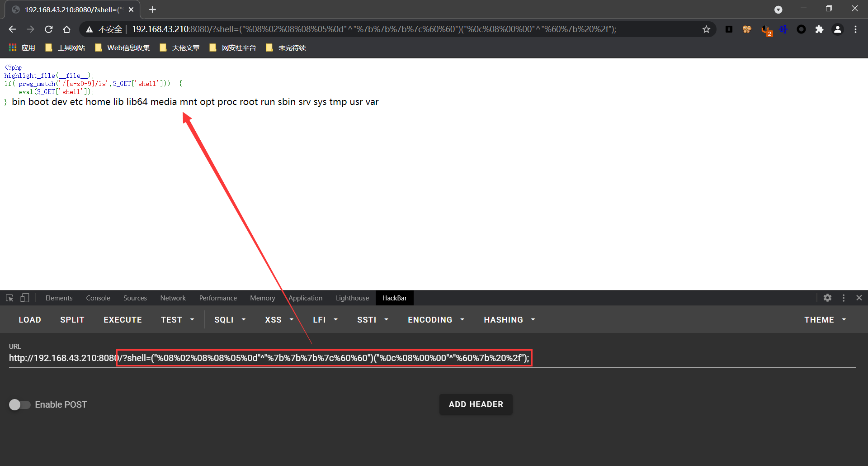The width and height of the screenshot is (868, 466).
Task: Expand the HASHING dropdown
Action: pyautogui.click(x=509, y=320)
